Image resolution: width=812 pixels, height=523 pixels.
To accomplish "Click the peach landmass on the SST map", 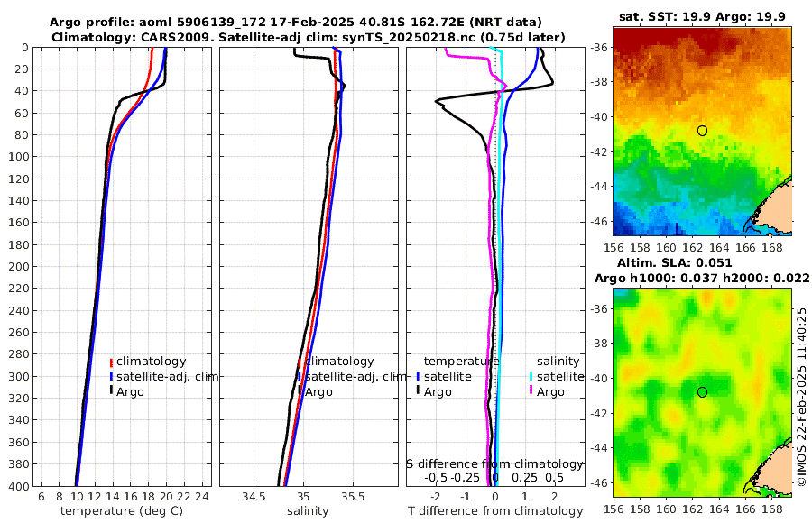I will (775, 210).
